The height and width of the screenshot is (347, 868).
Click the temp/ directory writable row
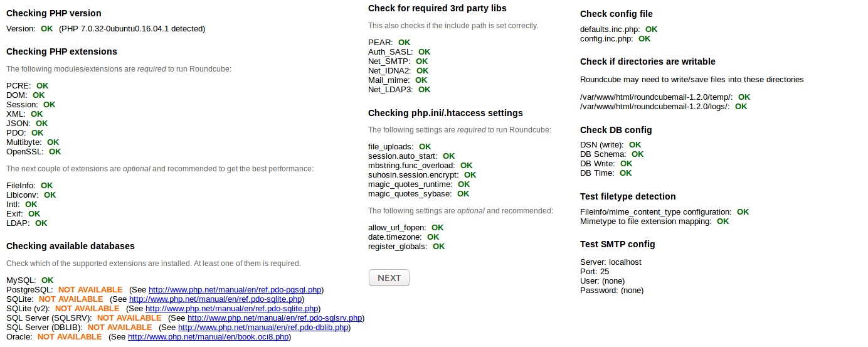[x=665, y=97]
